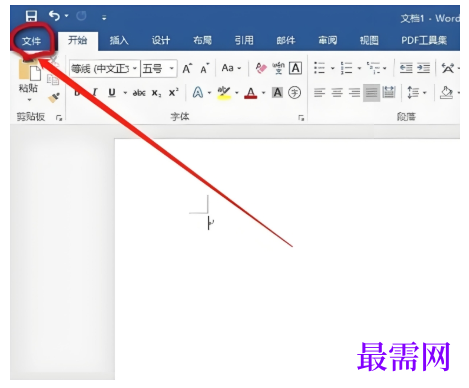
Task: Switch to the 设计 (Design) tab
Action: [161, 40]
